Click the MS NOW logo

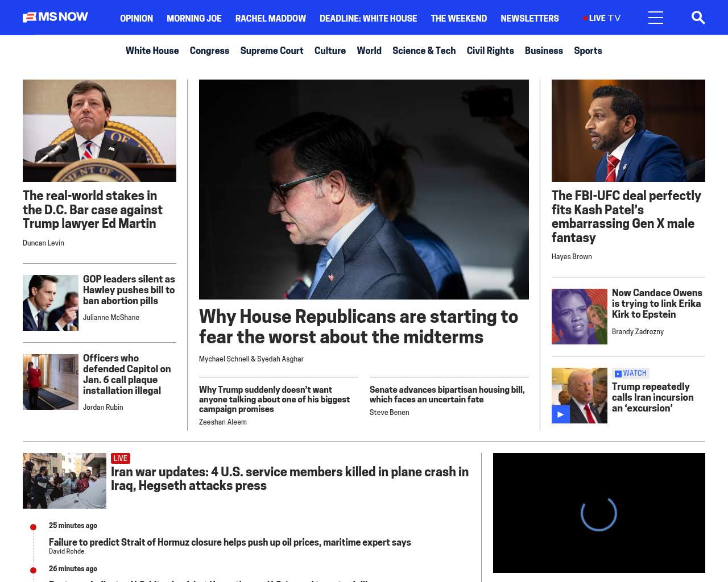coord(55,17)
